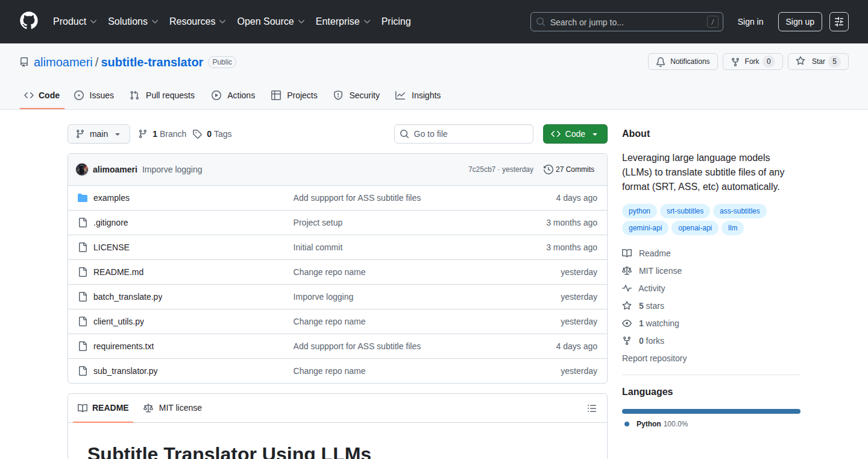The width and height of the screenshot is (868, 459).
Task: Click the star icon in the Star button
Action: pyautogui.click(x=800, y=62)
